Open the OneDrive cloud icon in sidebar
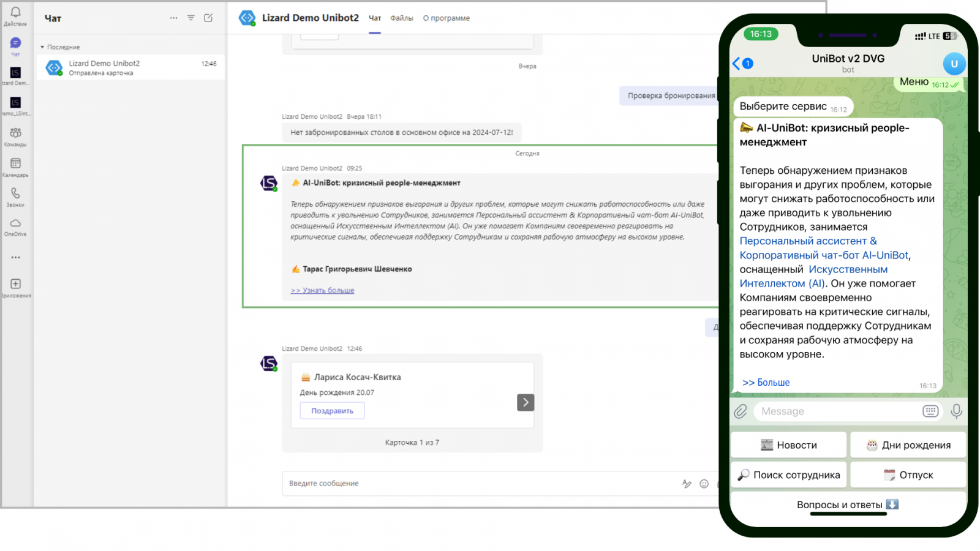Screen dimensions: 980x551 [15, 223]
